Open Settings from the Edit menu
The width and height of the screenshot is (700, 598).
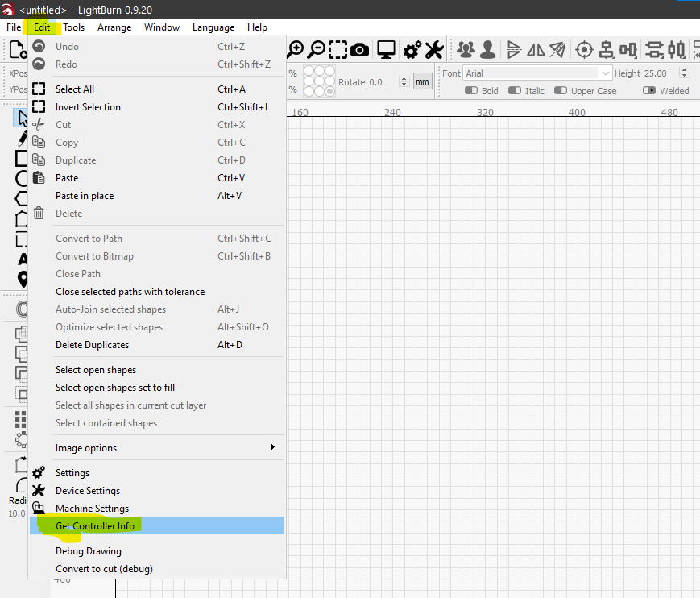pos(156,472)
